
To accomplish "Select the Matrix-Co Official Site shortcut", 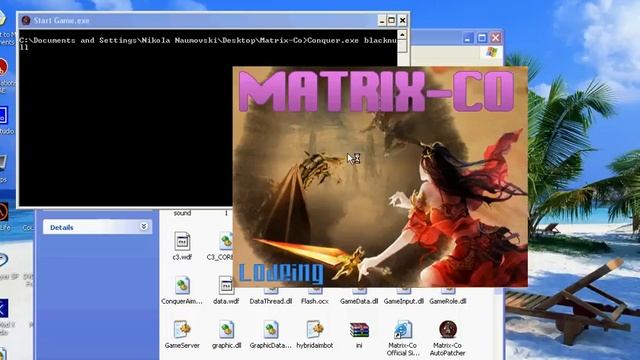I will click(x=403, y=338).
